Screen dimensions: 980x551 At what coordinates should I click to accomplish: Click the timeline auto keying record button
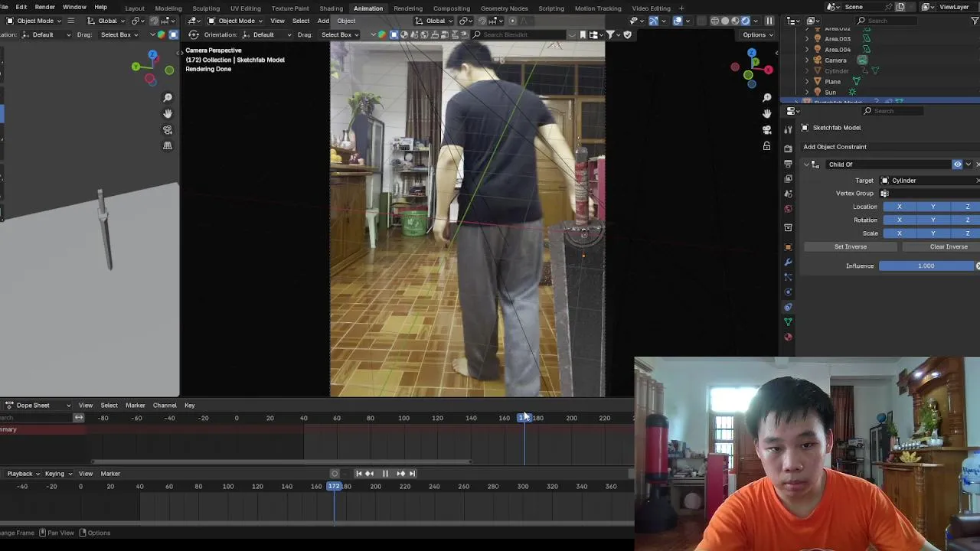coord(335,474)
